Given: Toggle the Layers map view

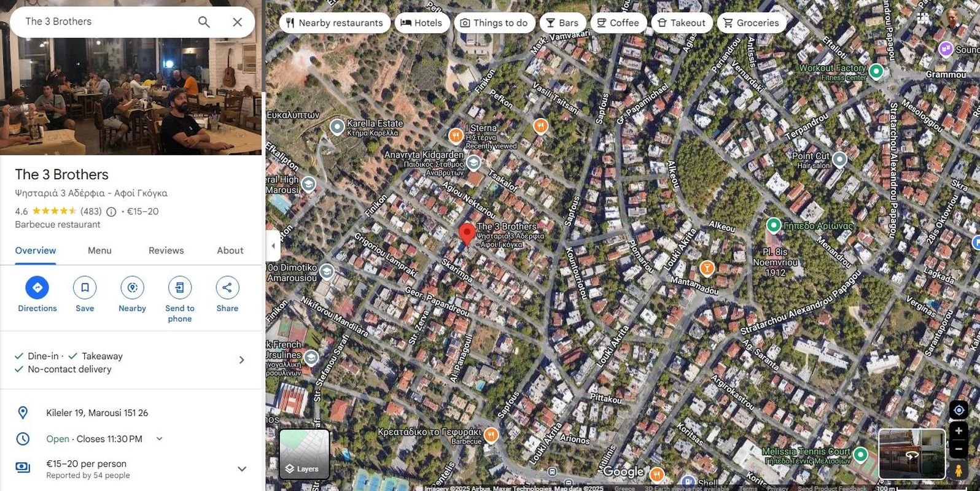Looking at the screenshot, I should point(305,454).
